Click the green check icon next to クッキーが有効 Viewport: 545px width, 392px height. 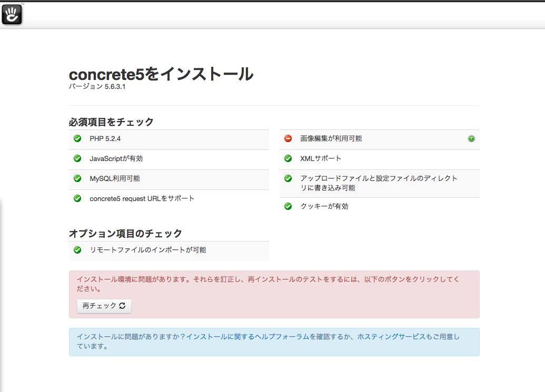coord(288,206)
